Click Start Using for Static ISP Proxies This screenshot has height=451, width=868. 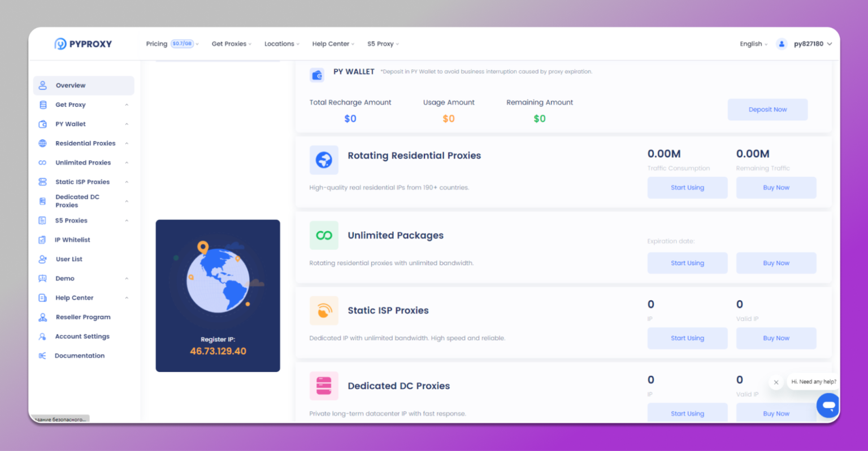[687, 338]
